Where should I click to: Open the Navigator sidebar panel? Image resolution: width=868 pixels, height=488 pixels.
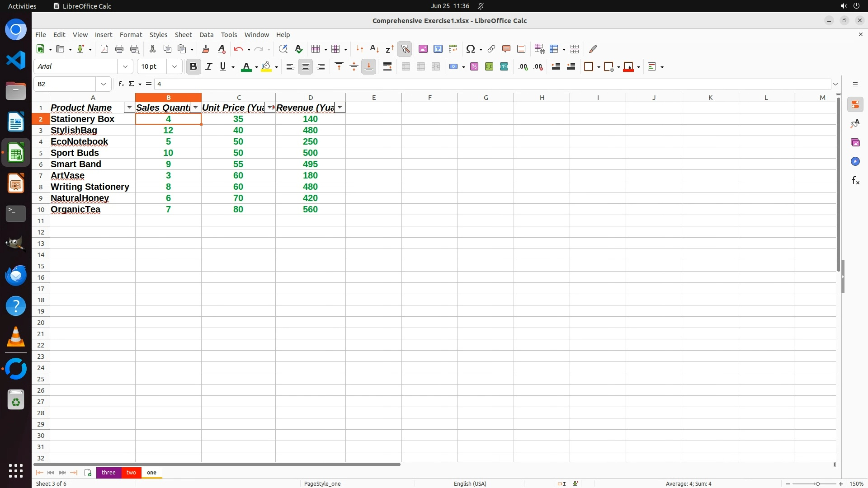855,162
